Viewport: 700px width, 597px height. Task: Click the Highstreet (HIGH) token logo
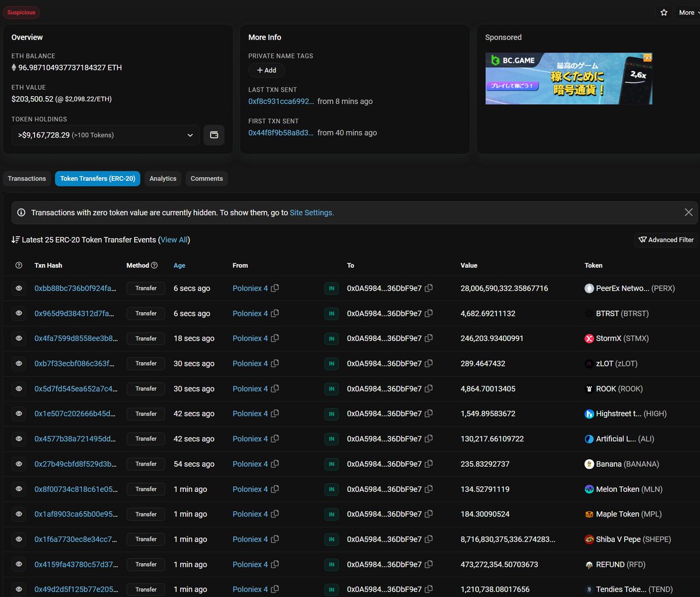(589, 414)
